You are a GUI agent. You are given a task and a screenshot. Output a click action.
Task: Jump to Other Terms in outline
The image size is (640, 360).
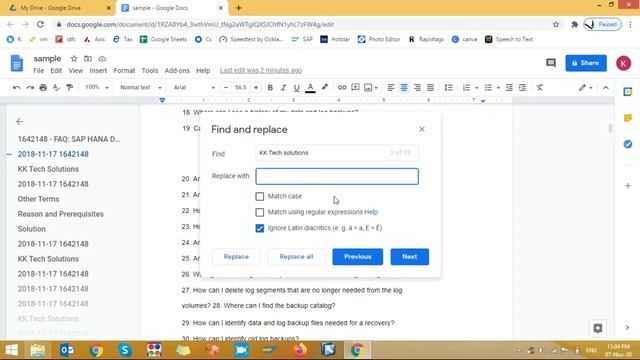[x=38, y=199]
